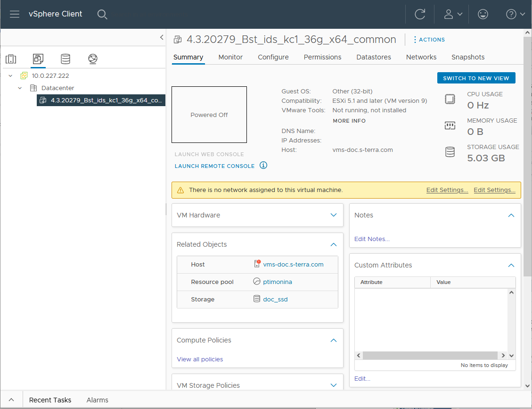
Task: Collapse the Related Objects panel
Action: [334, 244]
